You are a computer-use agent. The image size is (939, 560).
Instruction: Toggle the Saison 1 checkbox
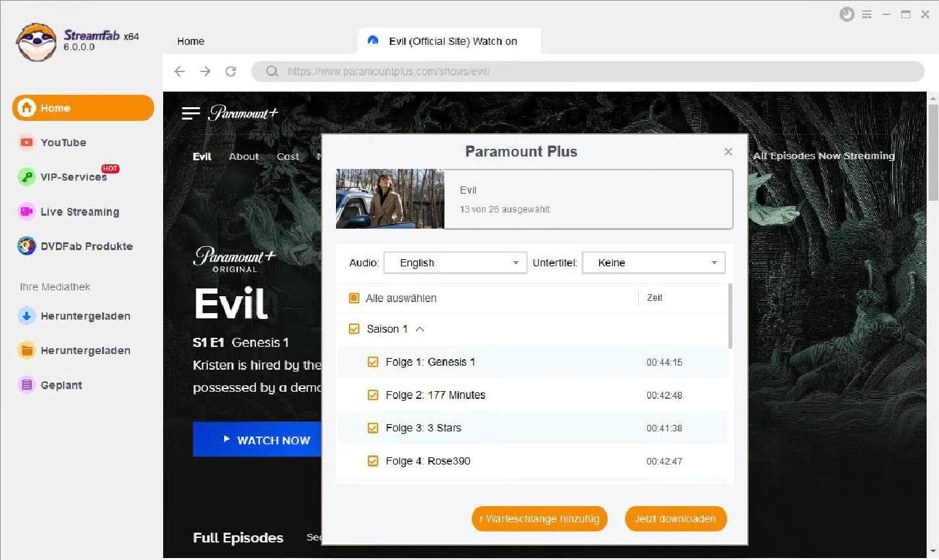pos(354,329)
